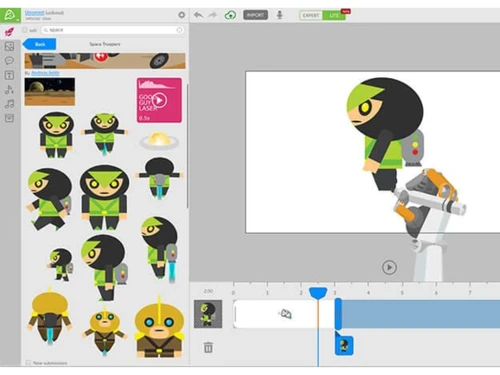Select green trooper with arms spread
This screenshot has width=500, height=375.
click(104, 133)
